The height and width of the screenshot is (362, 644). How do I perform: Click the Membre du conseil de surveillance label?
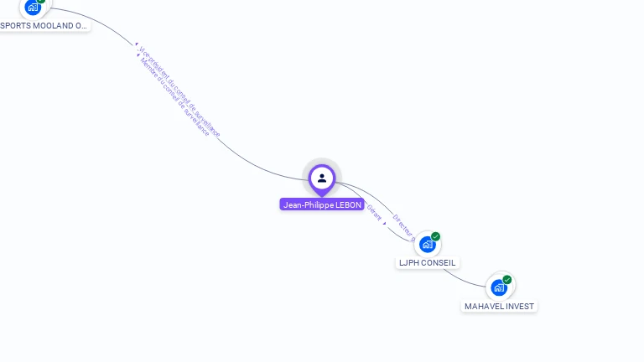(x=174, y=97)
